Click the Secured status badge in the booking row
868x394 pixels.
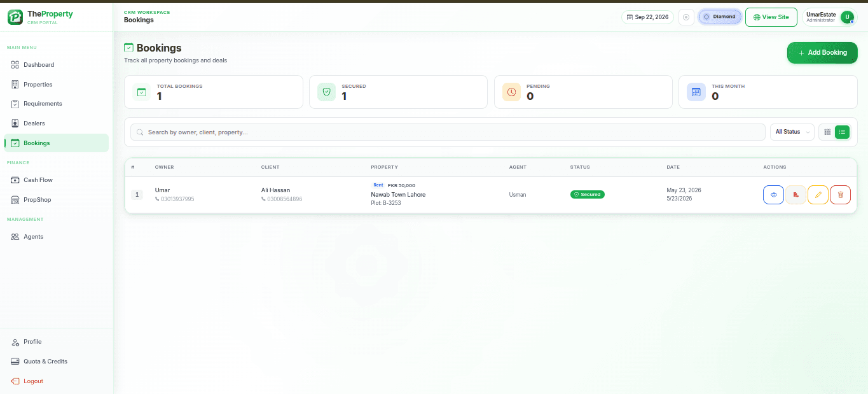pyautogui.click(x=588, y=194)
